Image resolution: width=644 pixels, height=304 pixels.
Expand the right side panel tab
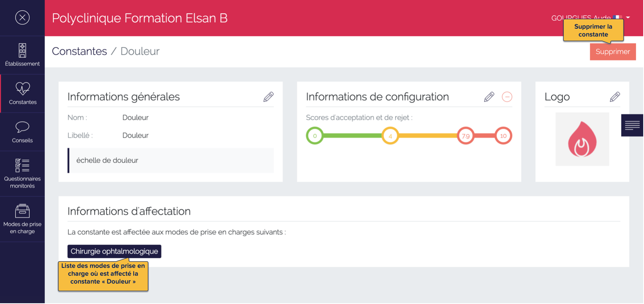point(632,125)
